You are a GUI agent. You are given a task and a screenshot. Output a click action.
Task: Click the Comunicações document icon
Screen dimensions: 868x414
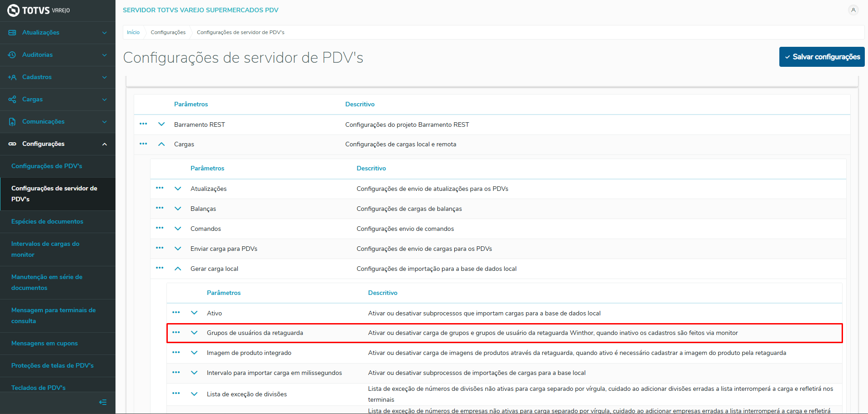(x=12, y=122)
